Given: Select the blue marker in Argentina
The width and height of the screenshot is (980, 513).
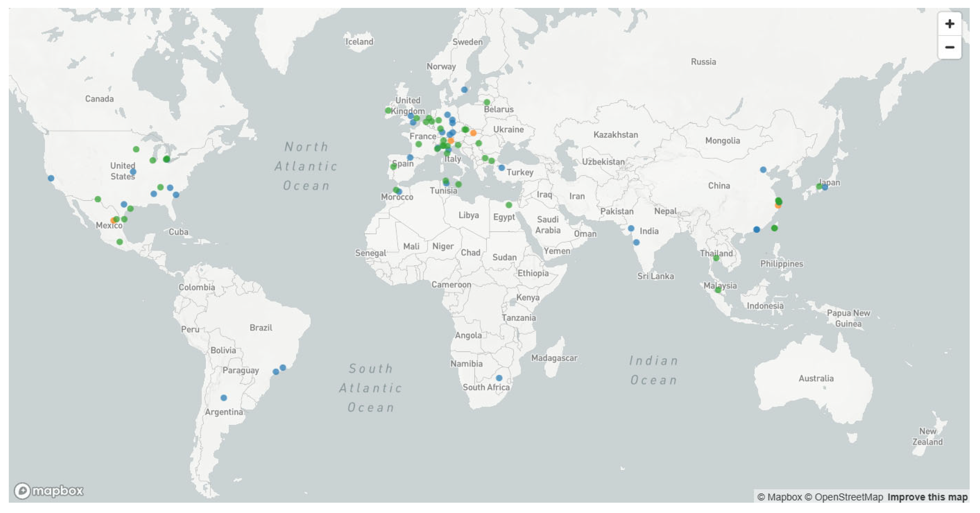Looking at the screenshot, I should 224,398.
